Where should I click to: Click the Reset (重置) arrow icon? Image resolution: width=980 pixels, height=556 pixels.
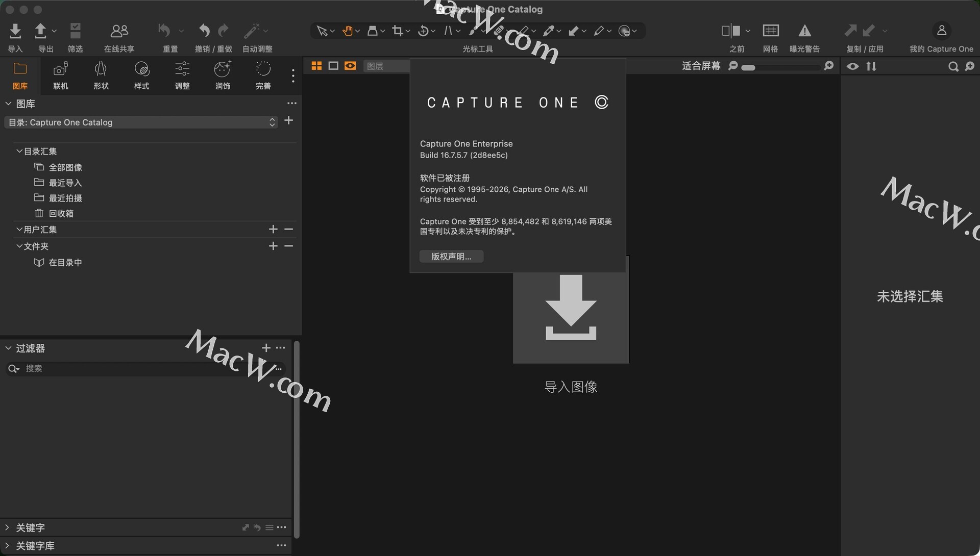coord(164,31)
